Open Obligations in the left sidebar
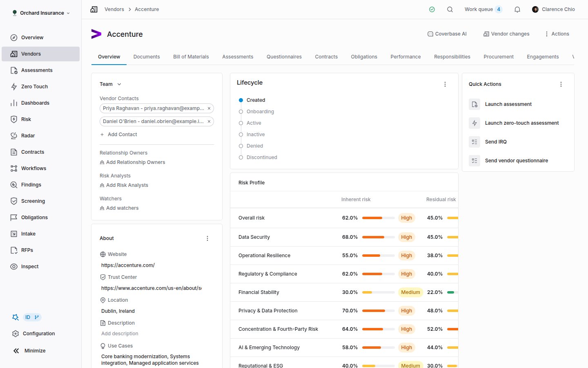The height and width of the screenshot is (368, 588). (40, 218)
